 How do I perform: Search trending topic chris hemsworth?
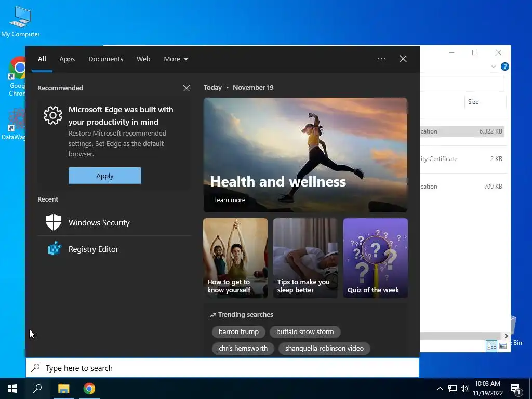(243, 349)
